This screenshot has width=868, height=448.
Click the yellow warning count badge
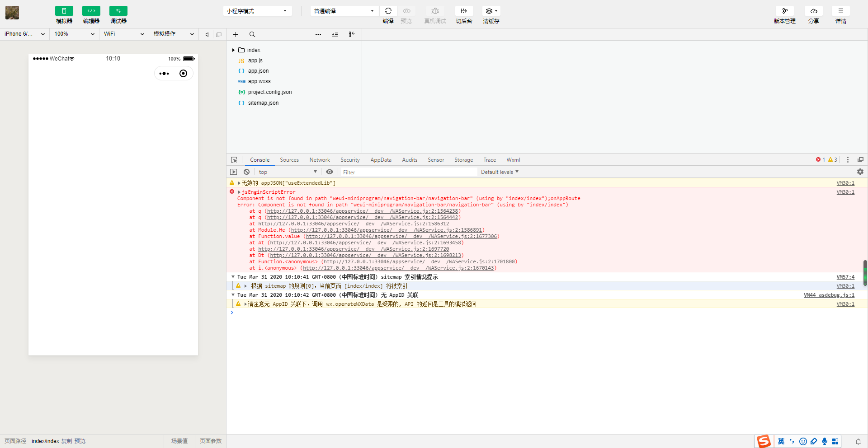point(833,159)
